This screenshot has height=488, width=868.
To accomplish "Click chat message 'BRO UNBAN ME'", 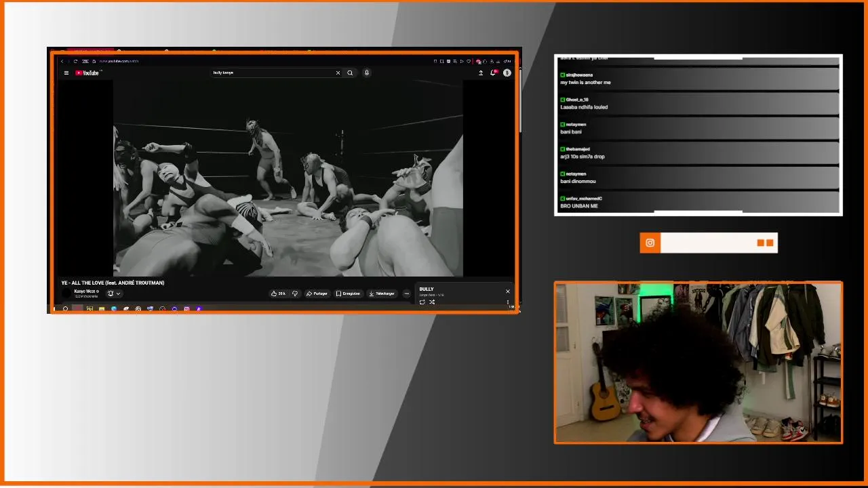I will pos(579,206).
